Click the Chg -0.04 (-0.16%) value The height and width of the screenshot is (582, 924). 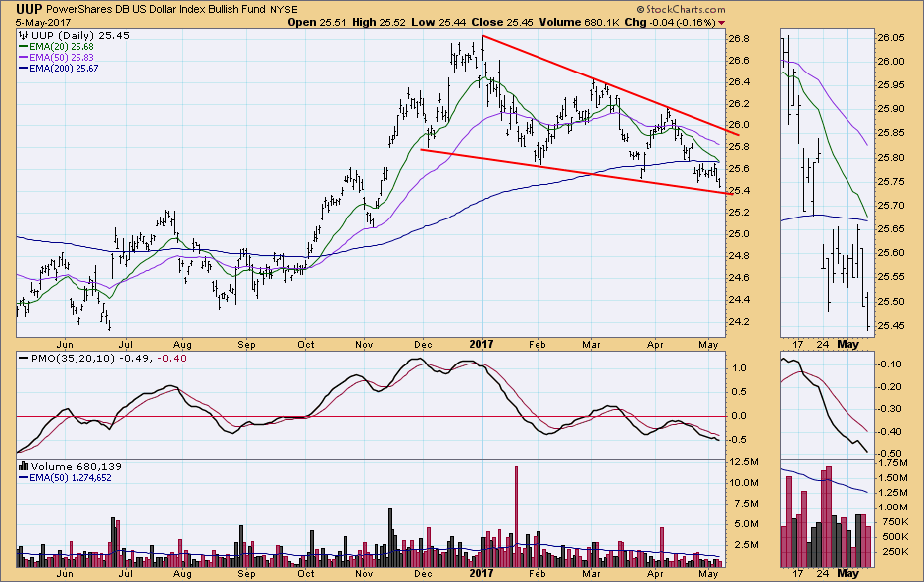click(670, 22)
